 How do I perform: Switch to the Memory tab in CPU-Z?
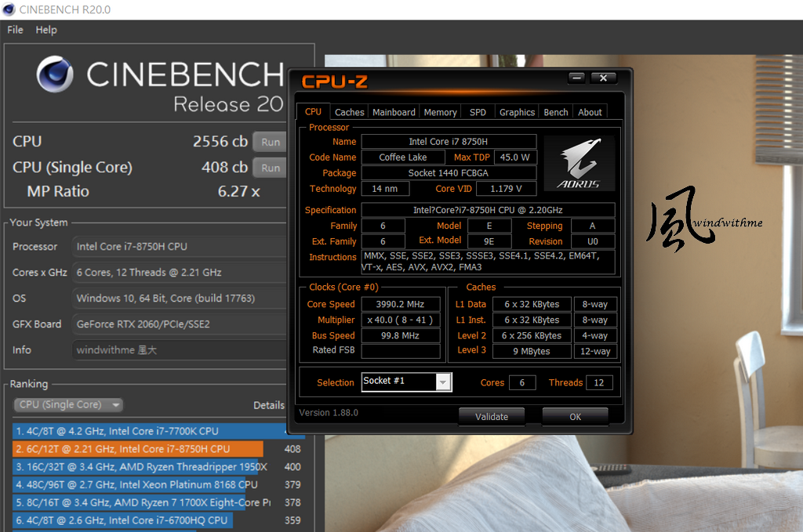(440, 112)
